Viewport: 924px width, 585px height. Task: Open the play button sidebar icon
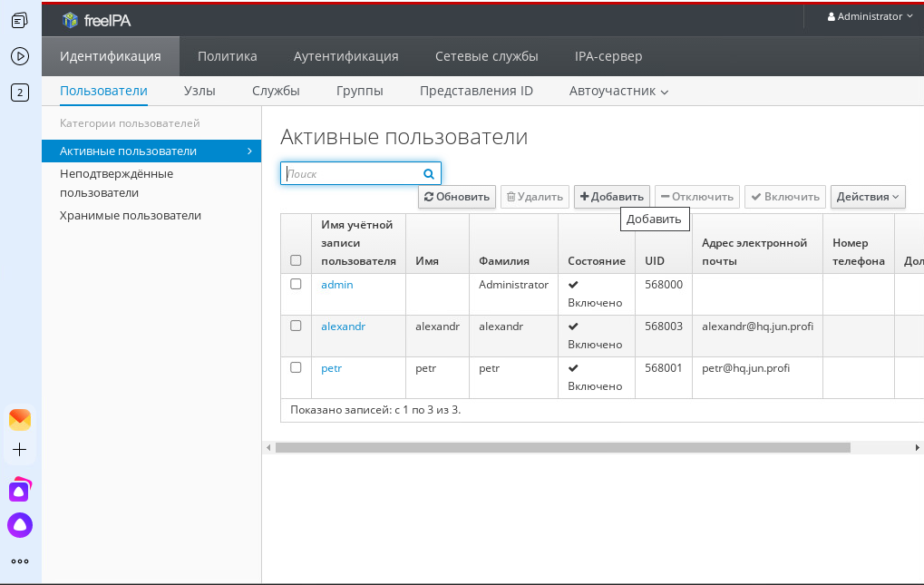[20, 55]
